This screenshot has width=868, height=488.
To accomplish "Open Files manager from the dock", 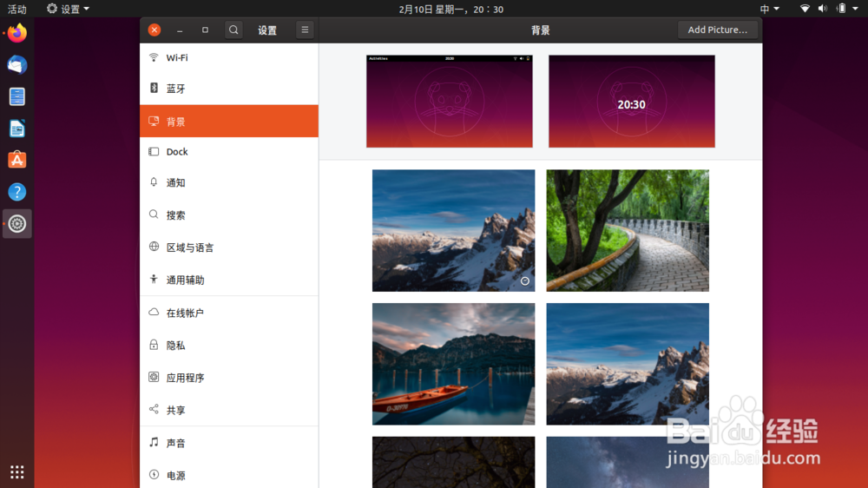I will pyautogui.click(x=17, y=97).
